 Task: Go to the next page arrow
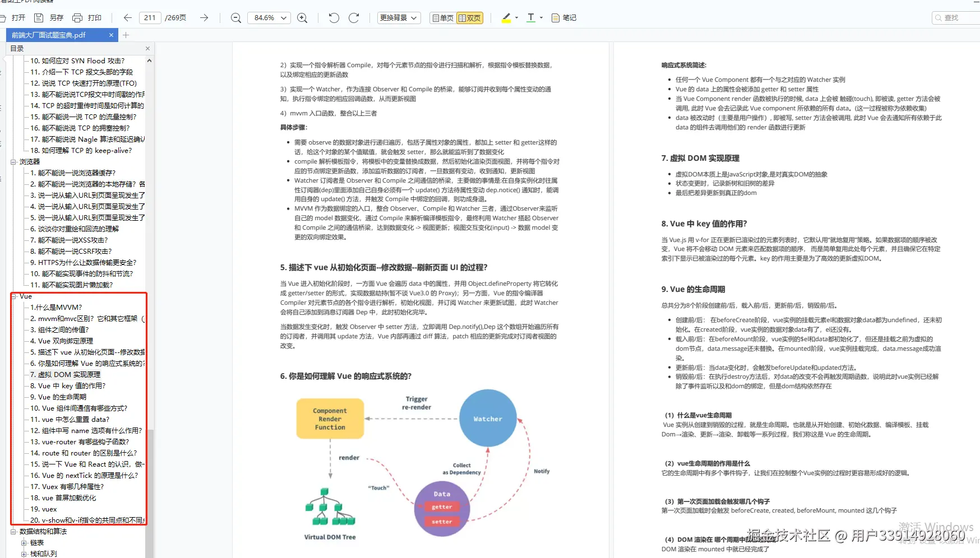pyautogui.click(x=204, y=18)
